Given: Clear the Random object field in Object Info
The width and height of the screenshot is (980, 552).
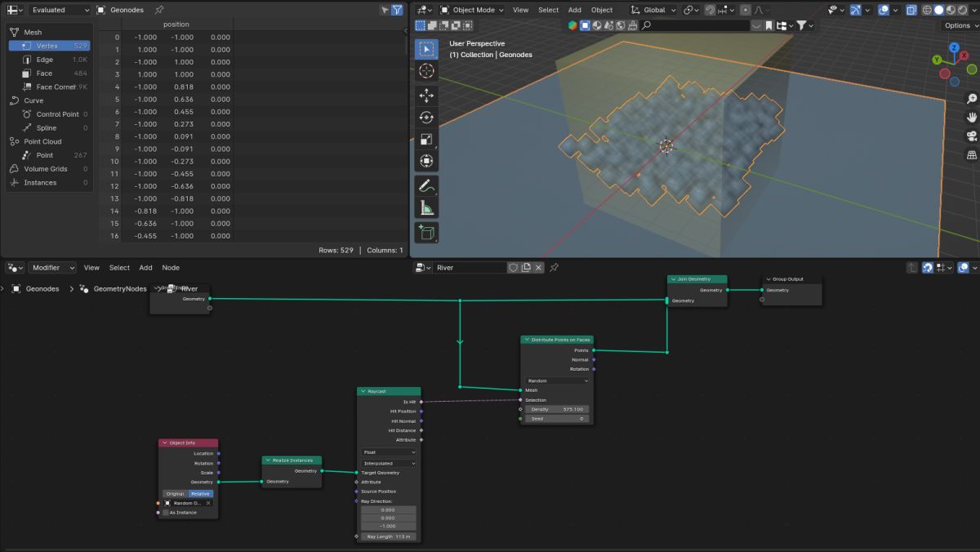Looking at the screenshot, I should (x=208, y=503).
